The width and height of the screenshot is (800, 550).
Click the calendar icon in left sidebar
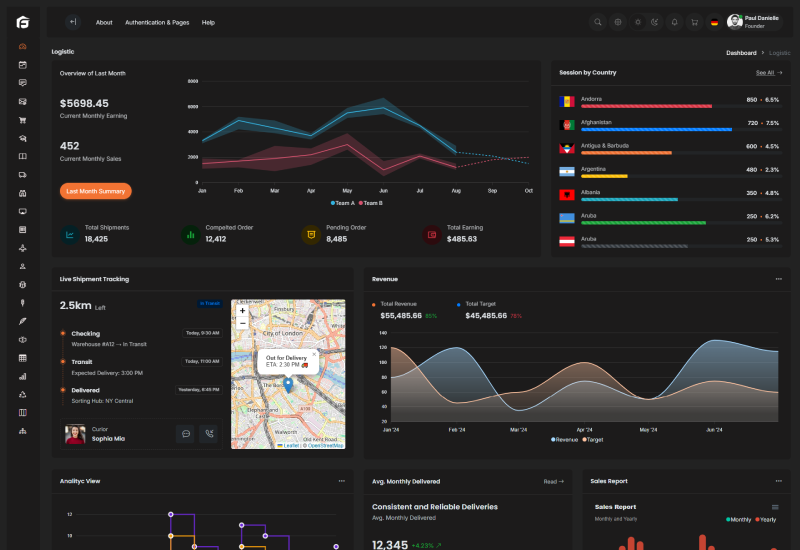[22, 65]
